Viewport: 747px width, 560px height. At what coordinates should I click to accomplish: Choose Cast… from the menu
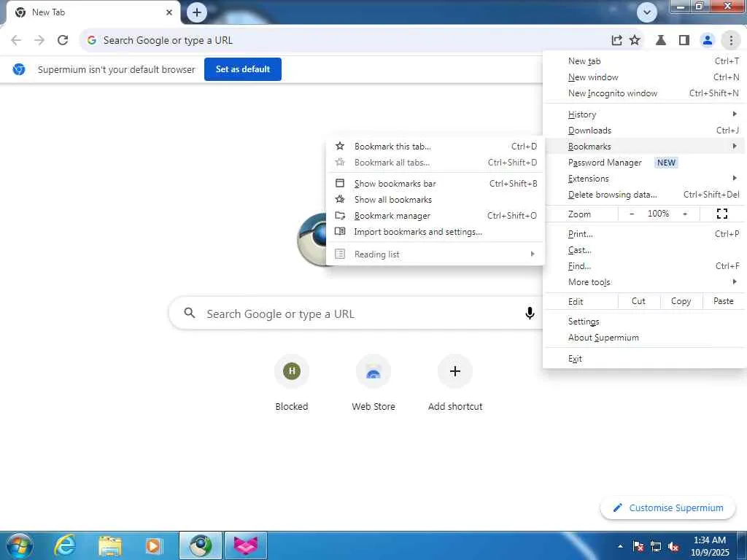point(645,250)
